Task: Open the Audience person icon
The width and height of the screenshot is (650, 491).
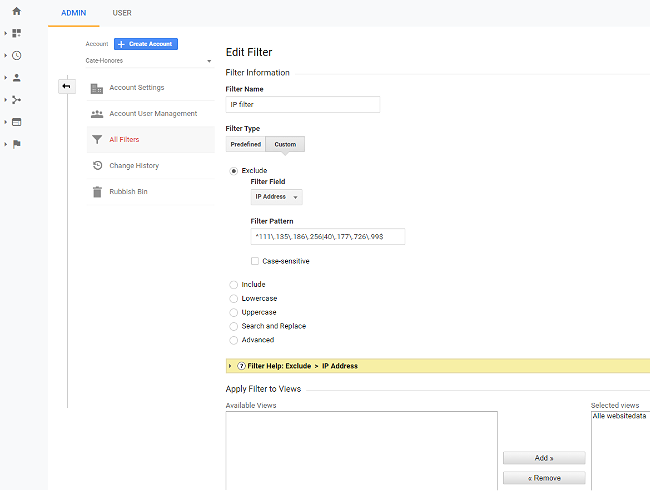Action: pos(17,78)
